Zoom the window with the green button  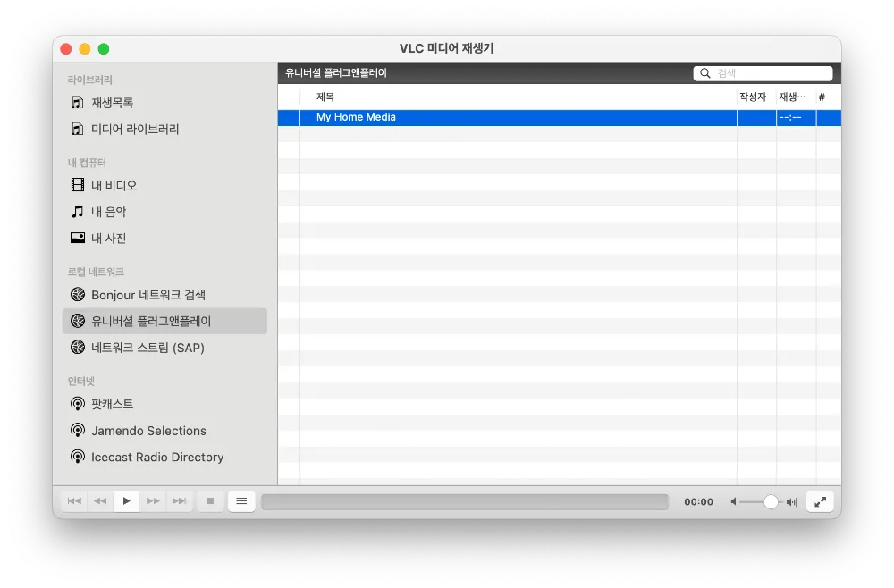click(104, 49)
